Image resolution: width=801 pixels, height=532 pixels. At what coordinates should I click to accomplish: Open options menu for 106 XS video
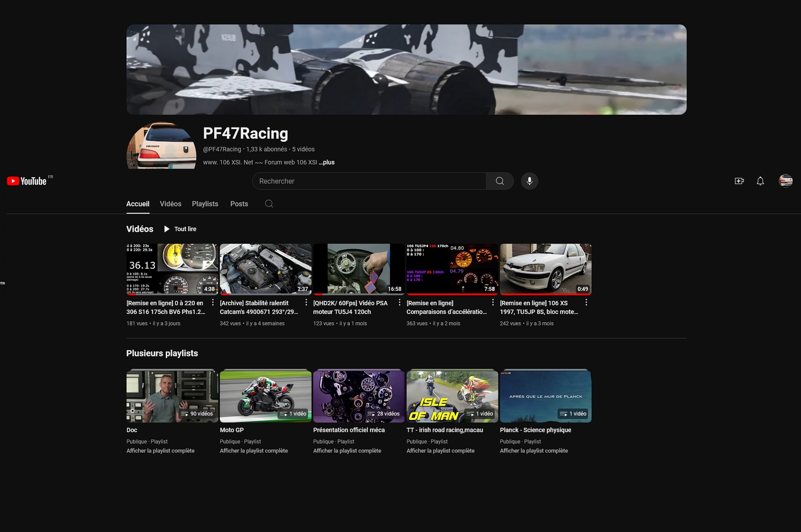click(x=586, y=303)
